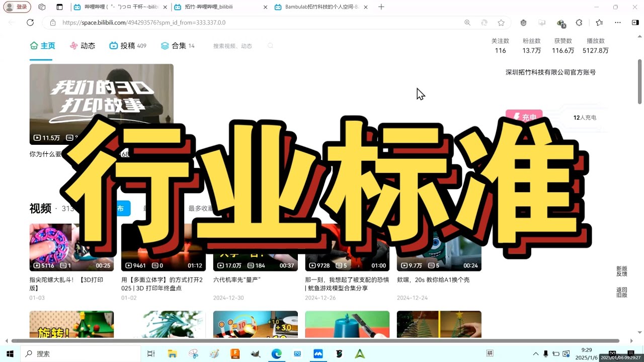Open the taskbar clock 9:29 2025/1/6
Screen dimensions: 644x362
(587, 354)
